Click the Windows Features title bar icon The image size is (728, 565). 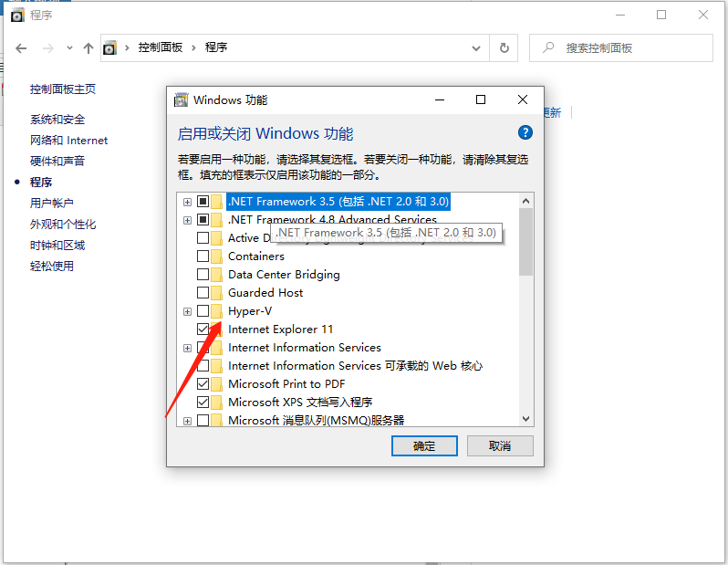[x=182, y=99]
